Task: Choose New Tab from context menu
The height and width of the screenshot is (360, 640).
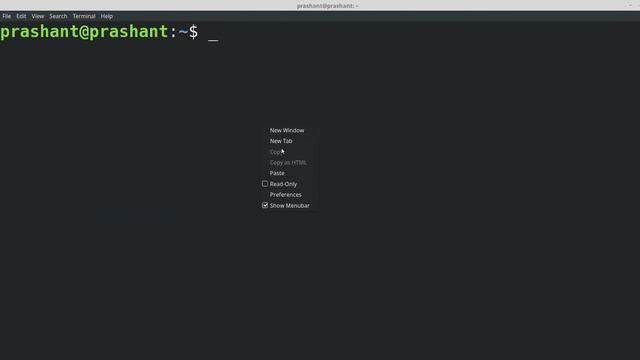Action: coord(281,141)
